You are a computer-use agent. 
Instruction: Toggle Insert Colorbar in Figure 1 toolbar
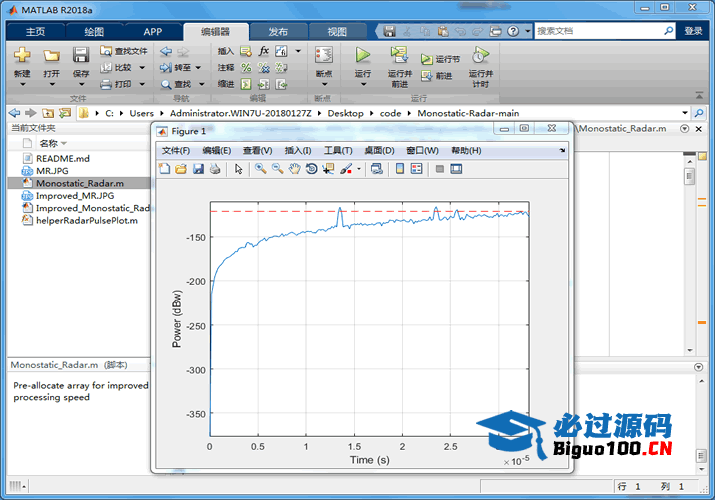400,169
